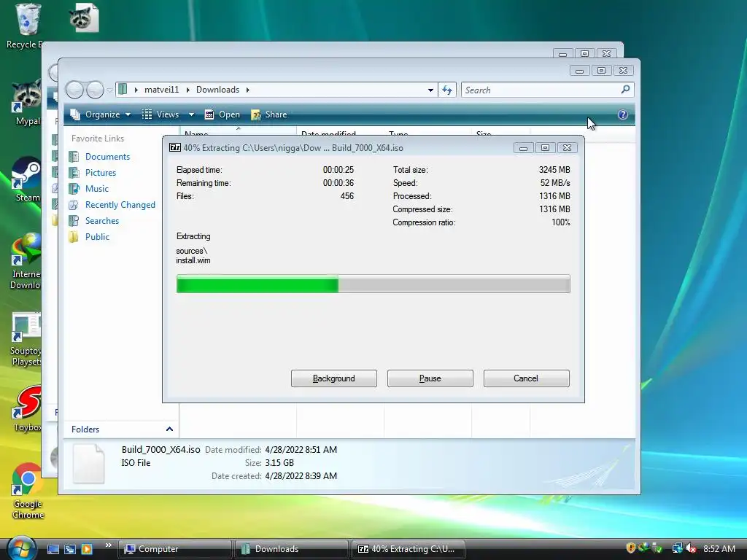Screen dimensions: 747x560
Task: Open address bar history dropdown
Action: (x=430, y=90)
